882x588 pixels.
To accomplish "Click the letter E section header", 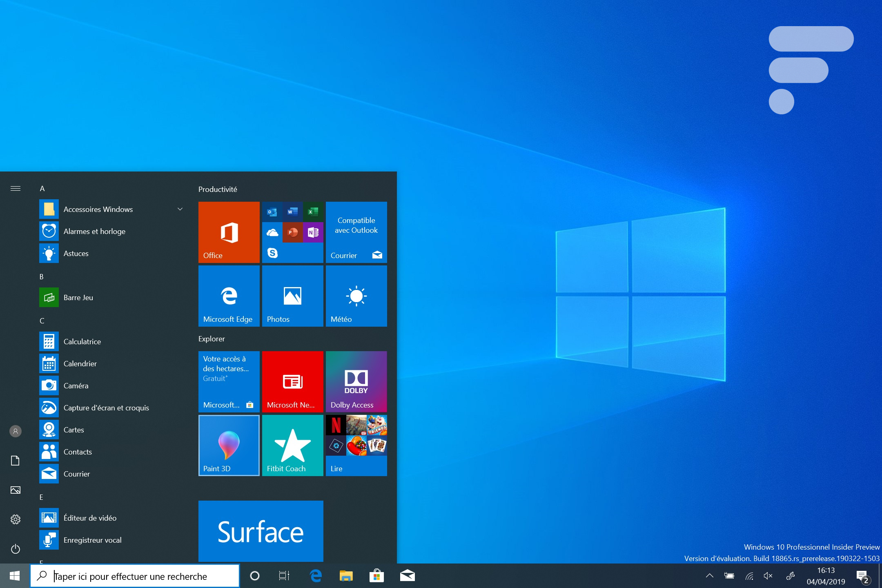I will point(41,497).
